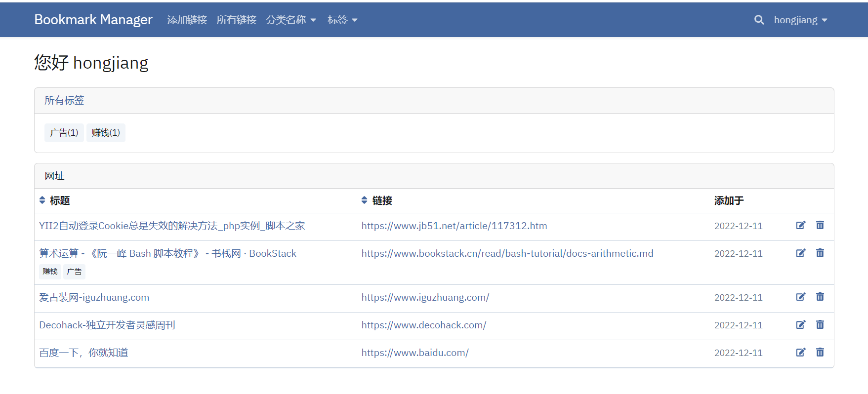
Task: Open the YII2自动登录Cookie title link
Action: coord(172,226)
